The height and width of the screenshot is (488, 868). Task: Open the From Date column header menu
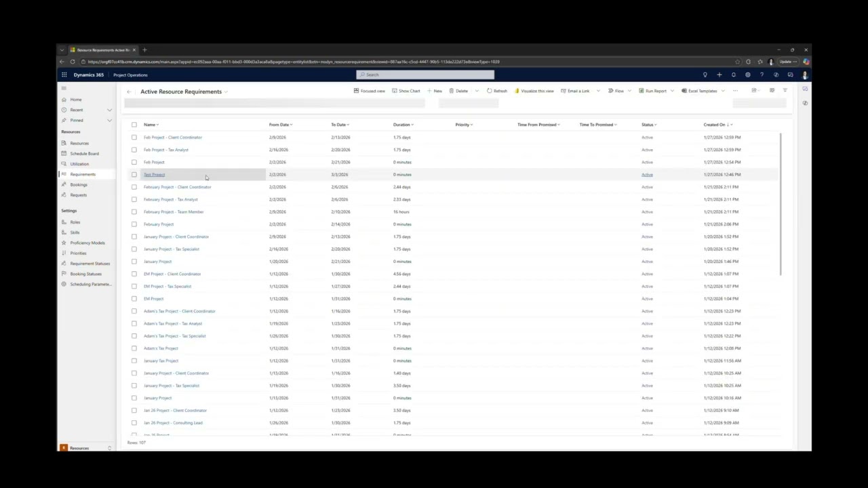(280, 125)
